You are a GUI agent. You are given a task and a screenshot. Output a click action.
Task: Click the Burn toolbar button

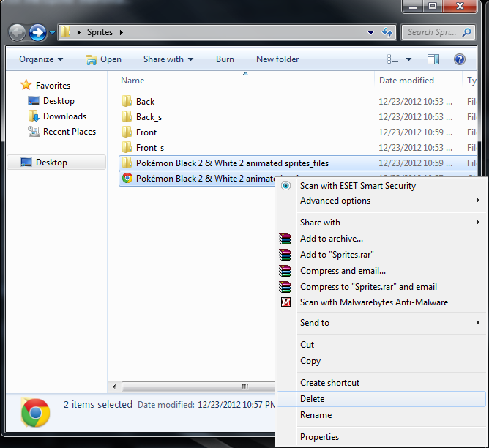tap(225, 59)
